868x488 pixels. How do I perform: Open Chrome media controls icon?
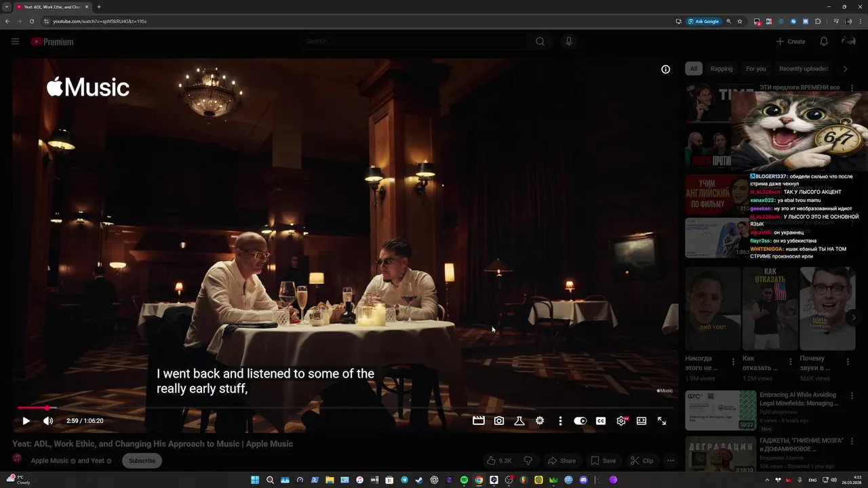pos(836,21)
